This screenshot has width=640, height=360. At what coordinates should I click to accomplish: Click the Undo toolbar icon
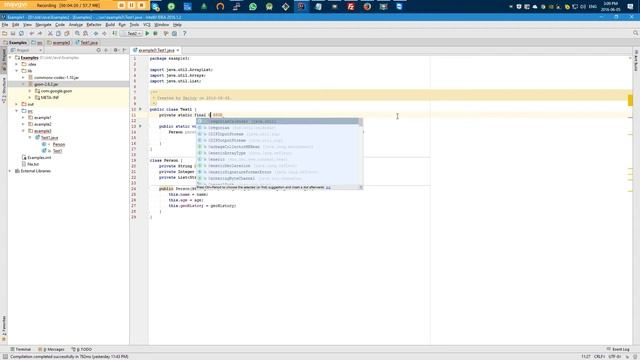(31, 33)
